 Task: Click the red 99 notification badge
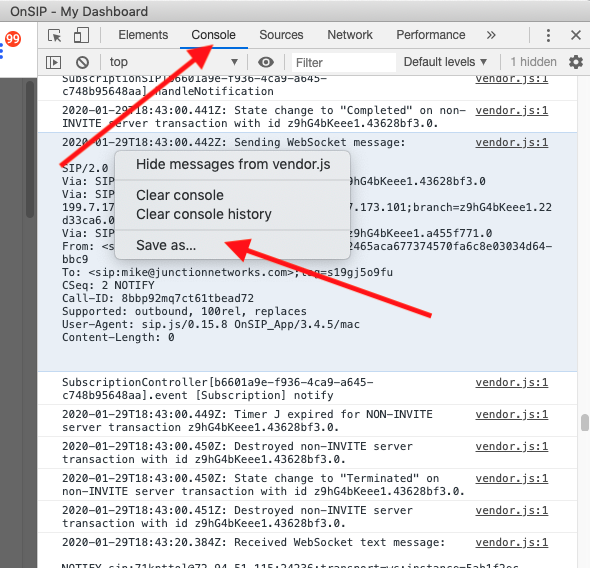13,39
